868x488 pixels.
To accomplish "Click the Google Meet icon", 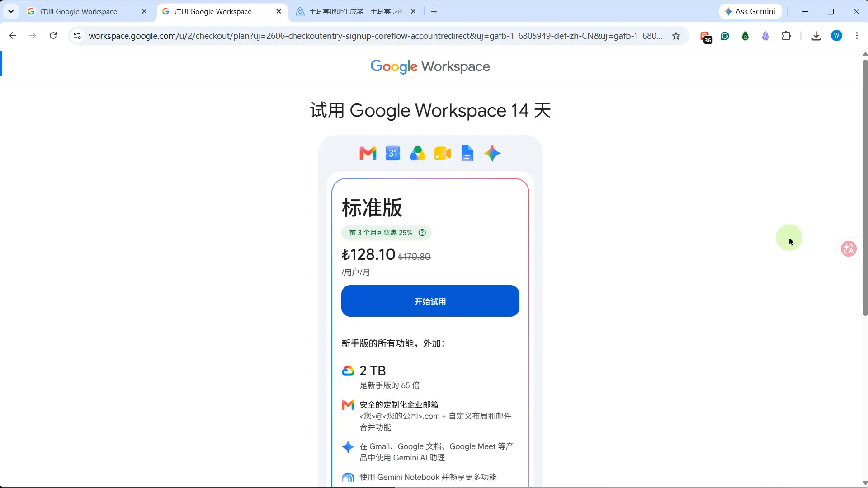I will (x=443, y=154).
